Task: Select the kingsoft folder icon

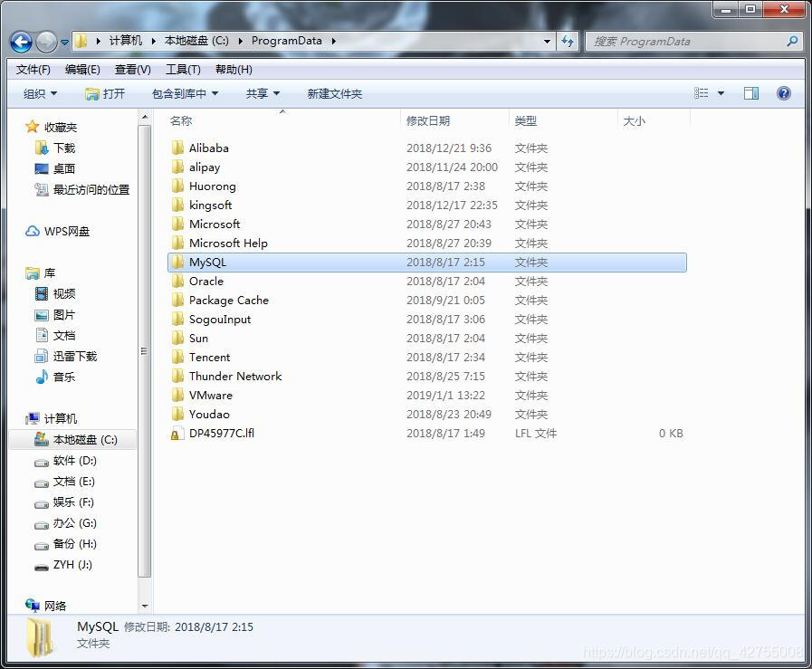Action: point(177,205)
